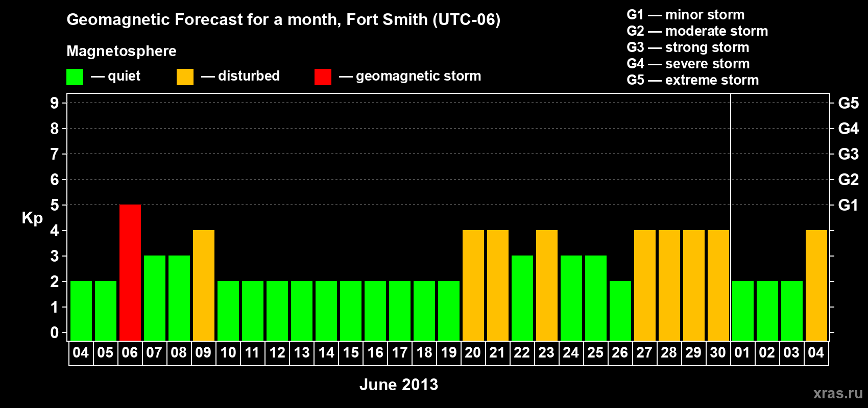Image resolution: width=868 pixels, height=408 pixels.
Task: Select the green bar for June 07
Action: pos(155,298)
